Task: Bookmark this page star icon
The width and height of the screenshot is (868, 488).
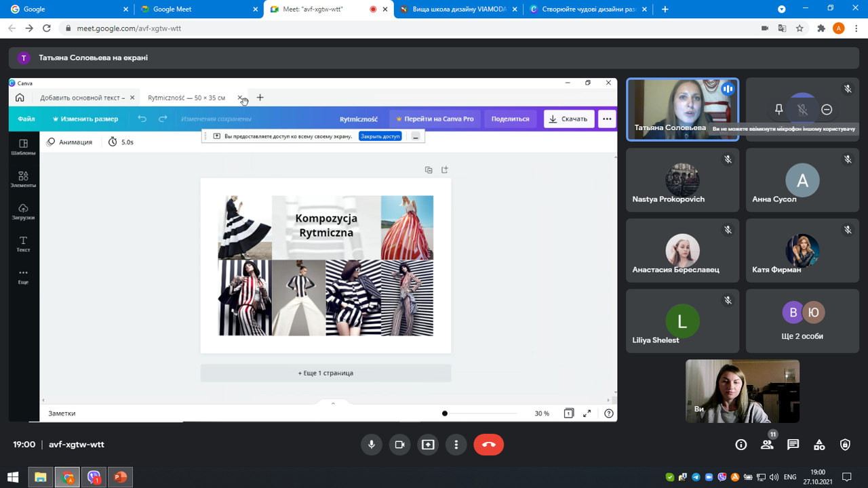Action: 800,28
